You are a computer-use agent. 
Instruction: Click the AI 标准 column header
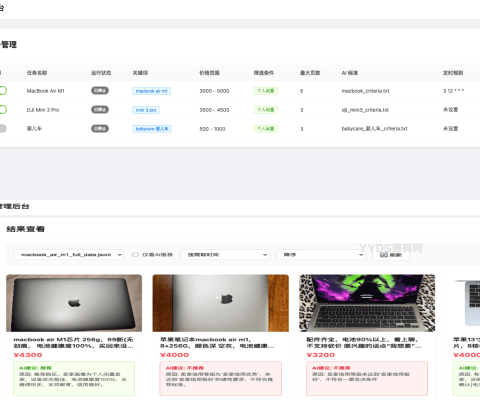coord(350,73)
